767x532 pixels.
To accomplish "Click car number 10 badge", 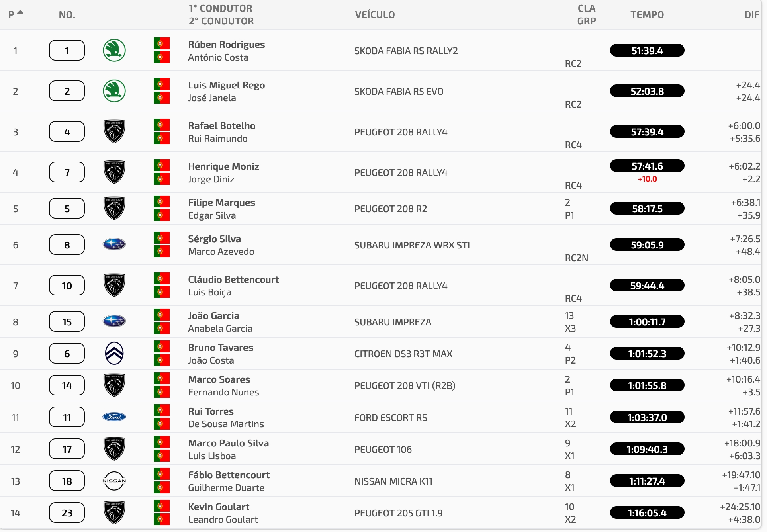I will (x=67, y=286).
